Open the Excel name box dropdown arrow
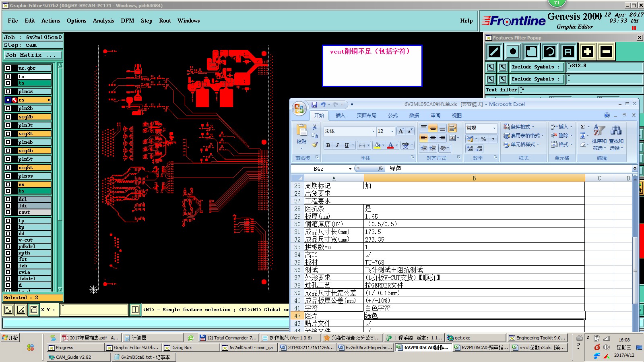 pyautogui.click(x=350, y=169)
